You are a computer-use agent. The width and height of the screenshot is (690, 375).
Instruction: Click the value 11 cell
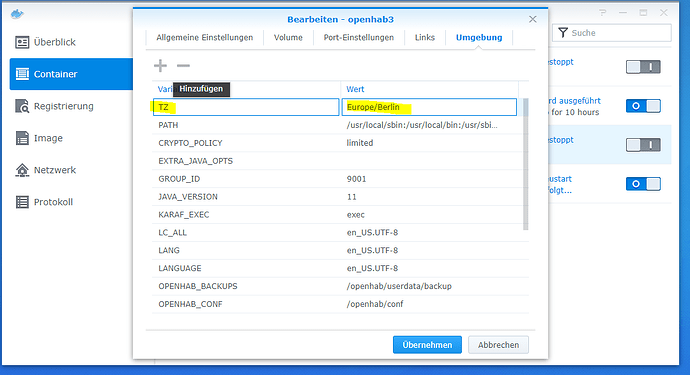coord(352,197)
